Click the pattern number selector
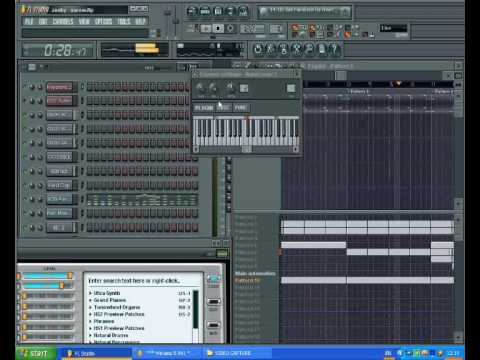The image size is (480, 360). (276, 29)
